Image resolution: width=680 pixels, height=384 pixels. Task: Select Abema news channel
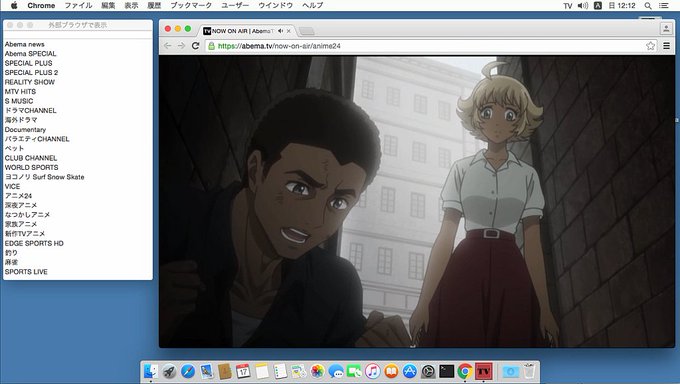coord(25,44)
